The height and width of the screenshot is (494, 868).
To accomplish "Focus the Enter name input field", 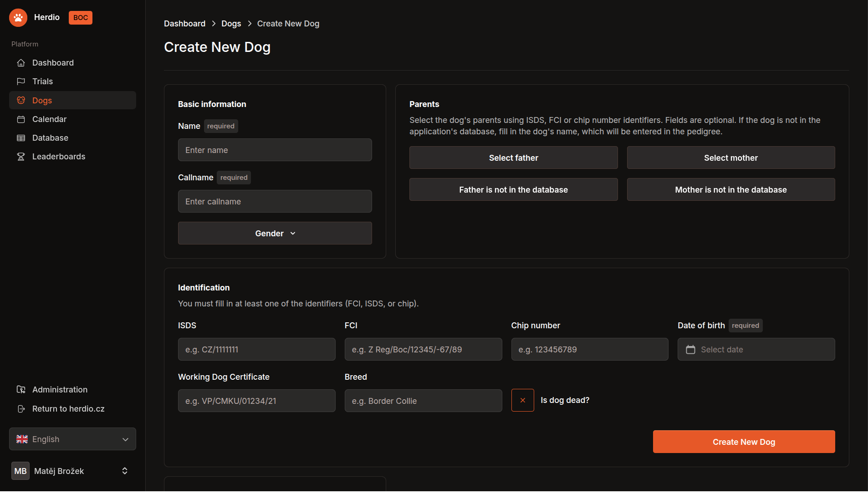I will pos(275,150).
